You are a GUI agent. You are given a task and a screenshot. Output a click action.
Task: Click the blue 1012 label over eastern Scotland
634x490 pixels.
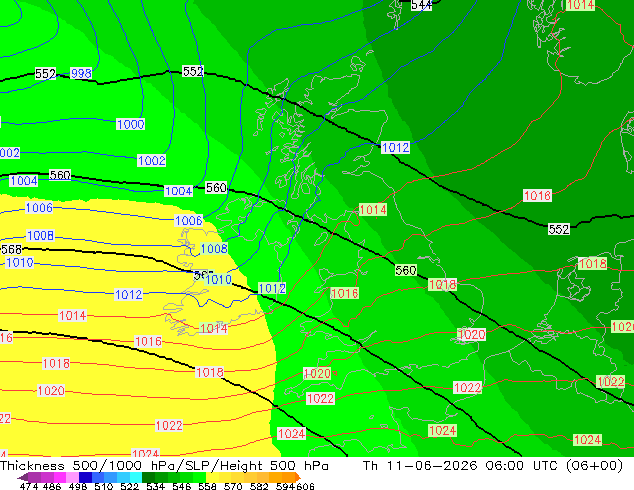(x=395, y=148)
